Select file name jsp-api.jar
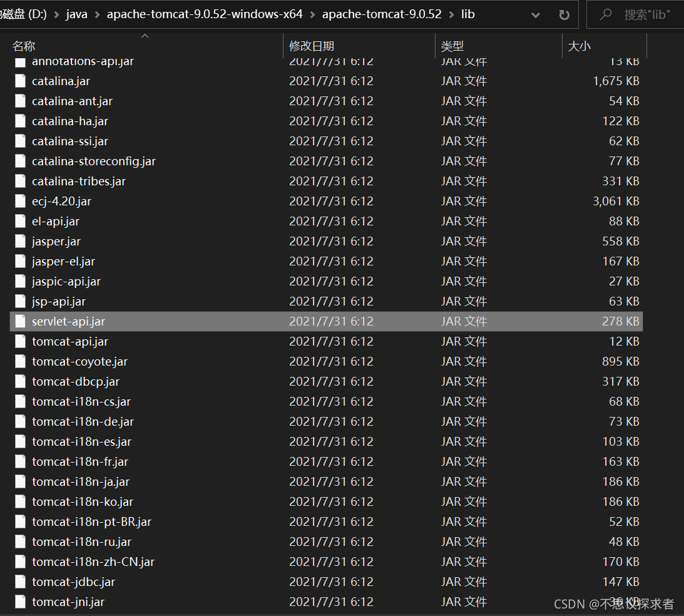This screenshot has width=684, height=616. pos(59,302)
